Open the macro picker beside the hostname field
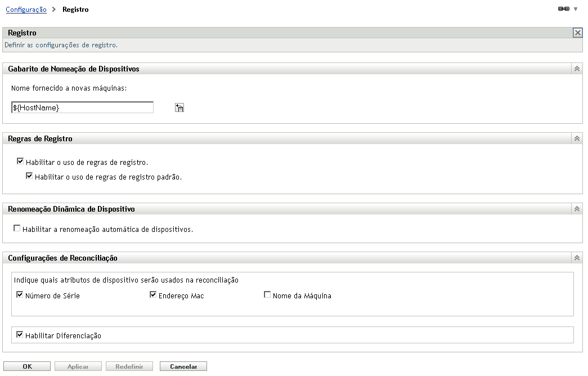Image resolution: width=588 pixels, height=376 pixels. click(x=178, y=107)
